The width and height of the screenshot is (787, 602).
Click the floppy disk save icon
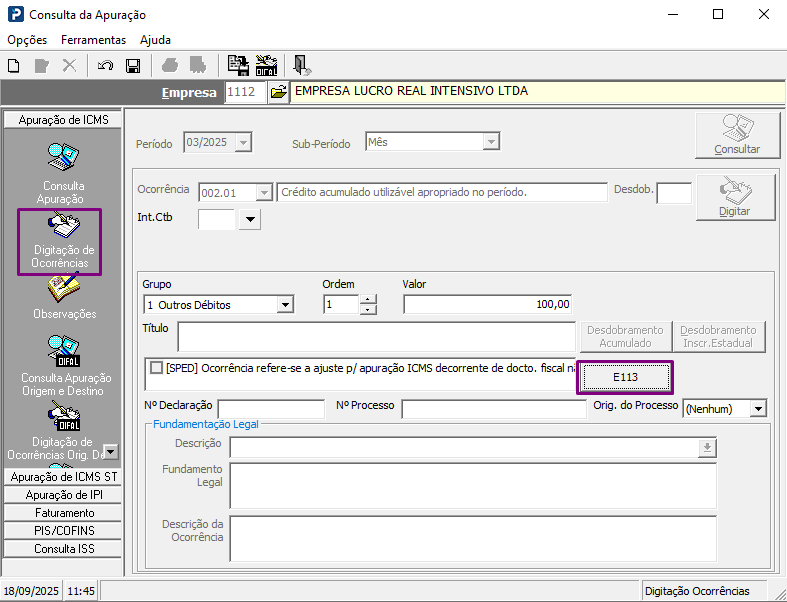point(133,66)
